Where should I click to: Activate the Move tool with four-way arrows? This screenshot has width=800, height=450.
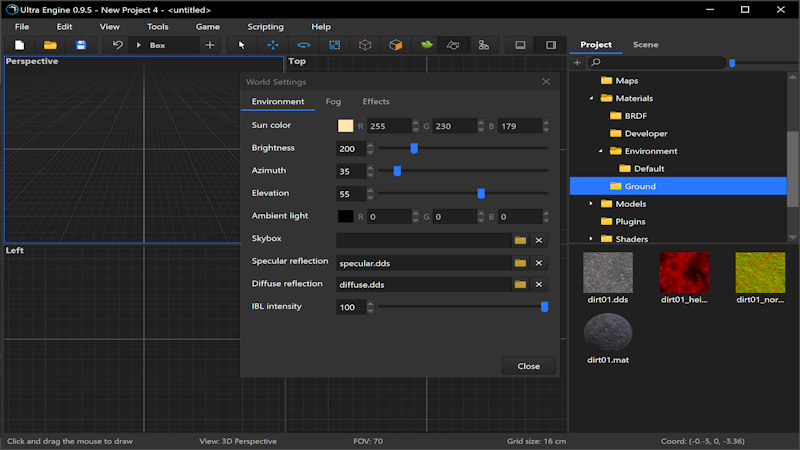pos(272,45)
